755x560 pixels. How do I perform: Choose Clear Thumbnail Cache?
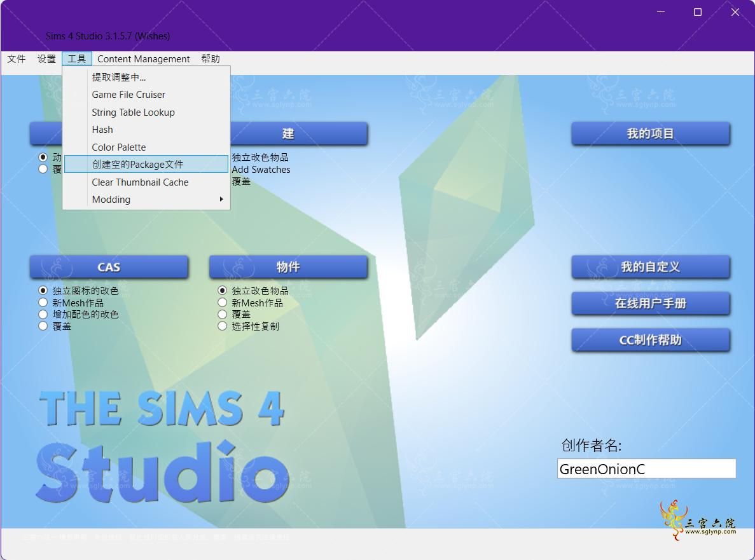click(x=146, y=182)
